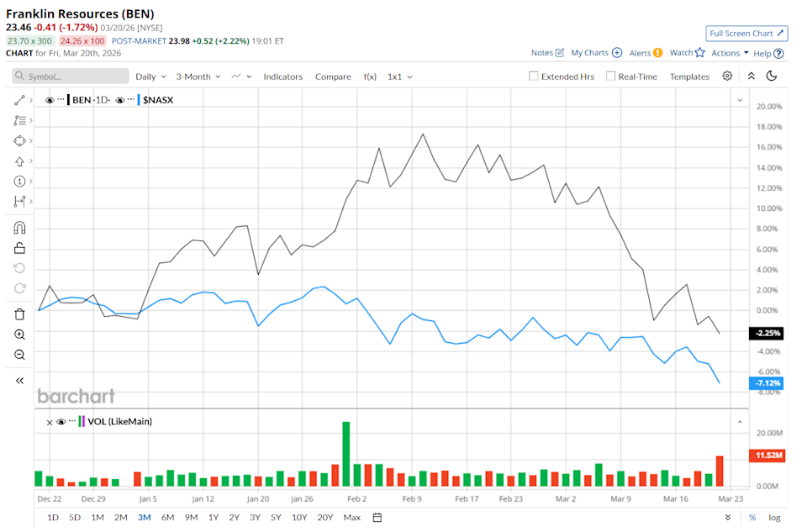The height and width of the screenshot is (532, 807).
Task: Select the trend line drawing tool
Action: point(18,99)
